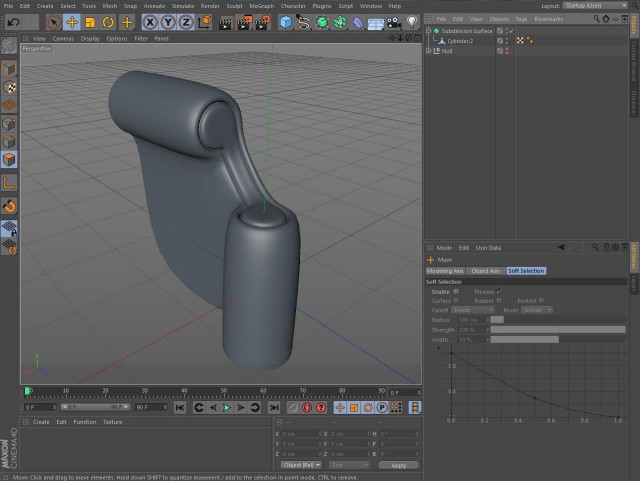Add a Cube primitive object
Viewport: 640px width, 481px height.
pyautogui.click(x=286, y=22)
